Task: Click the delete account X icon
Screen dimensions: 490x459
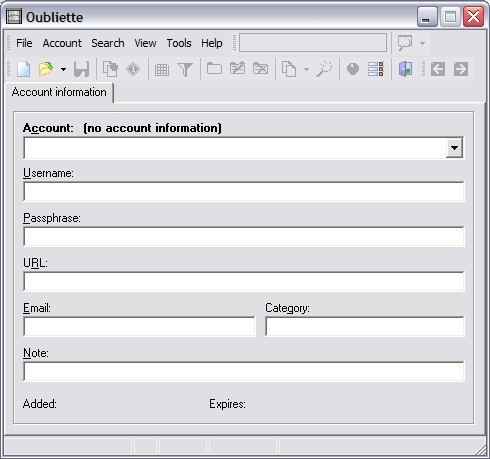Action: (261, 69)
